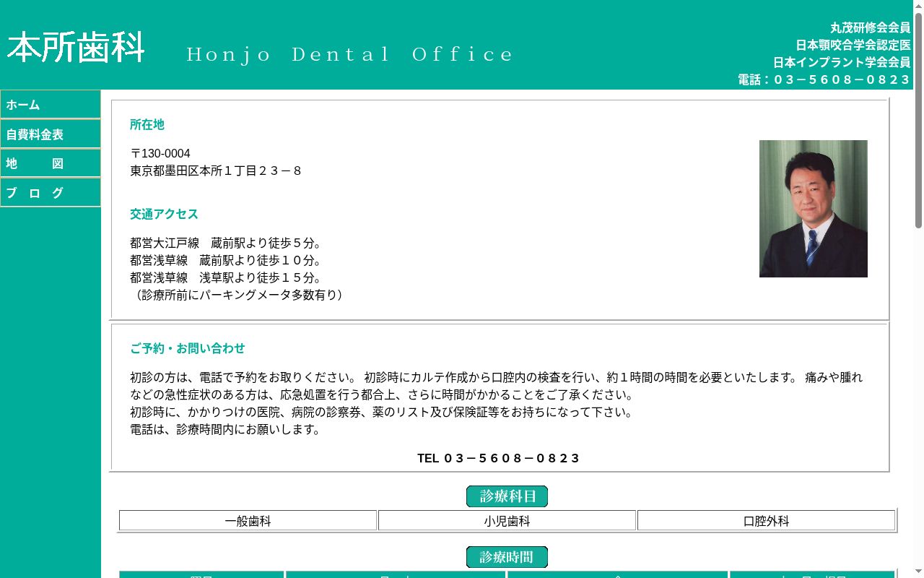Image resolution: width=924 pixels, height=578 pixels.
Task: Click the 所在地 section heading
Action: 147,124
